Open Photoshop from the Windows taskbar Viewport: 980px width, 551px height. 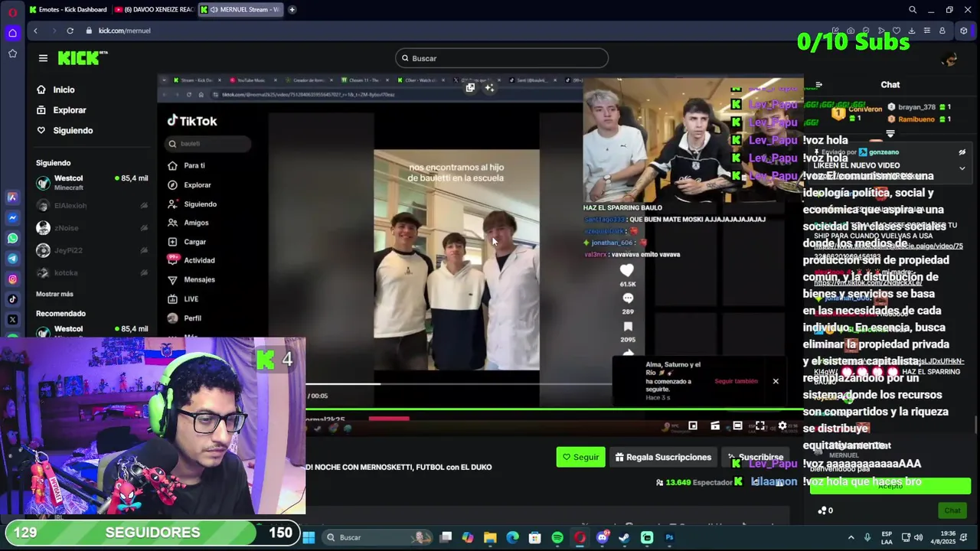coord(669,537)
